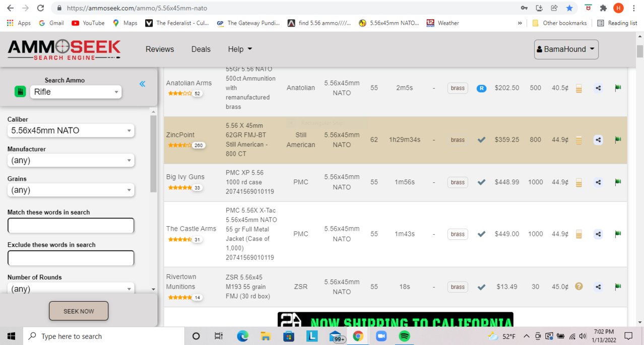
Task: Click the shipping stack icon on Castle Arms row
Action: 578,235
